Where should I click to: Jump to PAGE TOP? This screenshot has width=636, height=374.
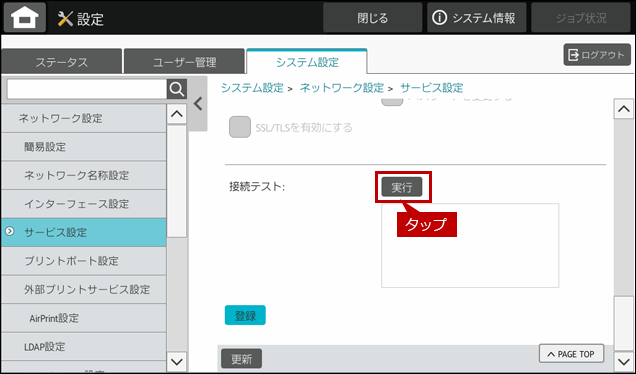pos(572,354)
